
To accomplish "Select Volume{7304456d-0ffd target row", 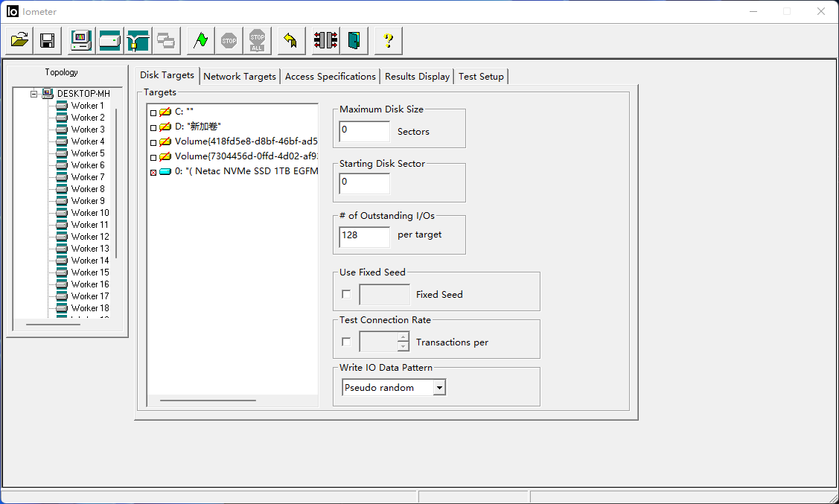I will [246, 156].
